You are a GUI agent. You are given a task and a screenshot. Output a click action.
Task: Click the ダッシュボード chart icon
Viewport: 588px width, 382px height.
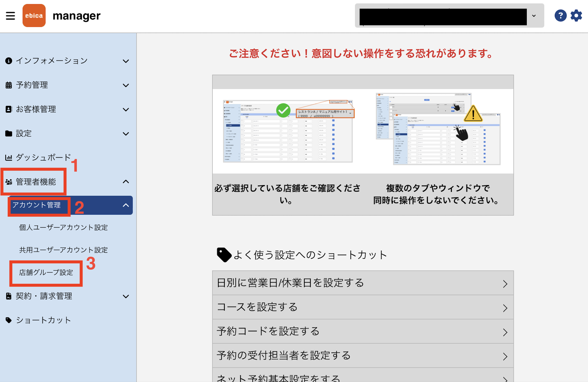coord(9,157)
